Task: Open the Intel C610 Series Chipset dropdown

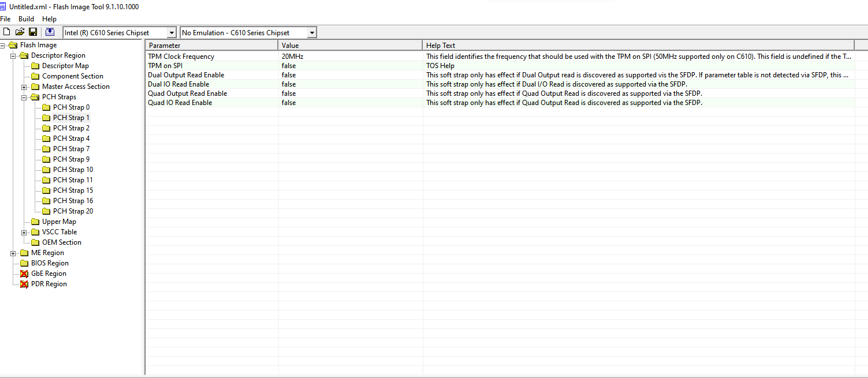Action: 172,33
